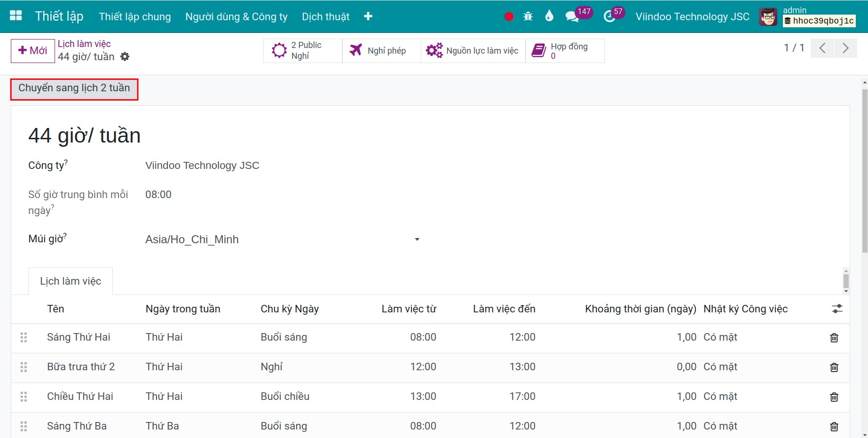The image size is (868, 438).
Task: Open the 2 Public Nghỉ smart button
Action: (303, 50)
